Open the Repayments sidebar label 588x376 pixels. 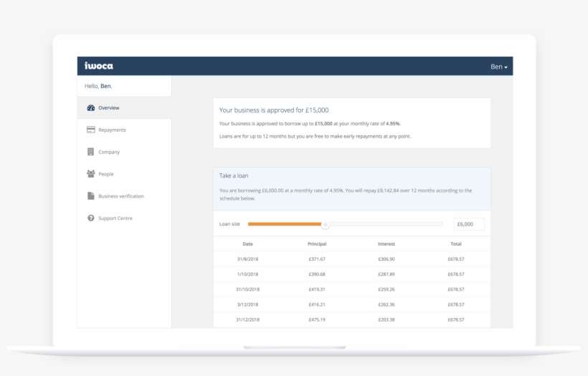tap(112, 130)
